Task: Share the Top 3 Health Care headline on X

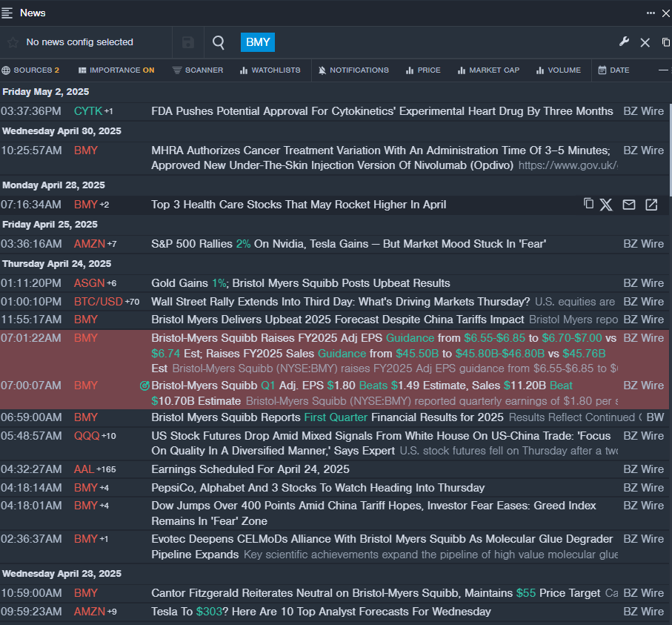Action: [x=606, y=205]
